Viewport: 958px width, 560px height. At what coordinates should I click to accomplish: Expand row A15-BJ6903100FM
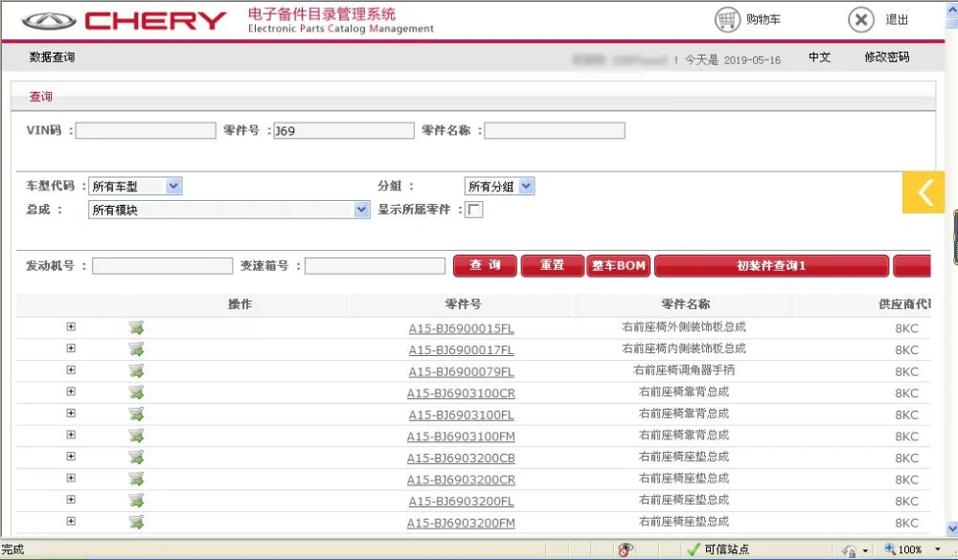(71, 435)
